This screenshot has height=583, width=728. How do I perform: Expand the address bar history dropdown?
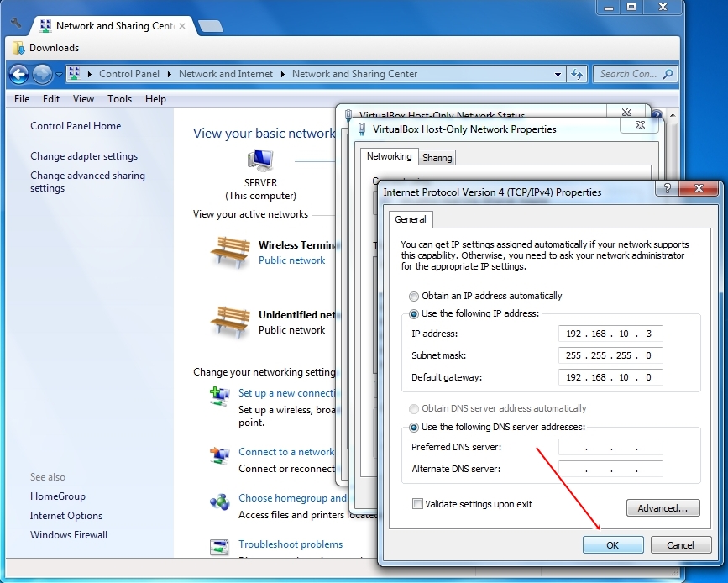[x=558, y=74]
